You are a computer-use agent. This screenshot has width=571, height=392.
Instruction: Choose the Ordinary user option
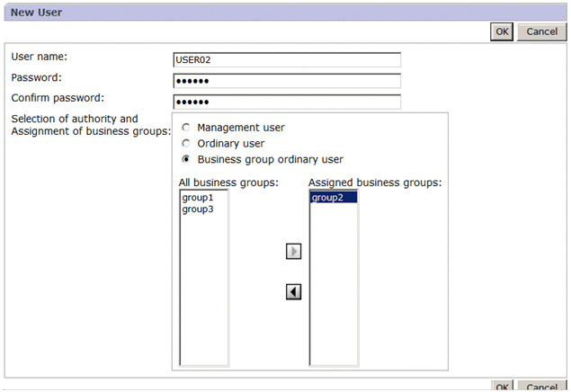click(186, 143)
